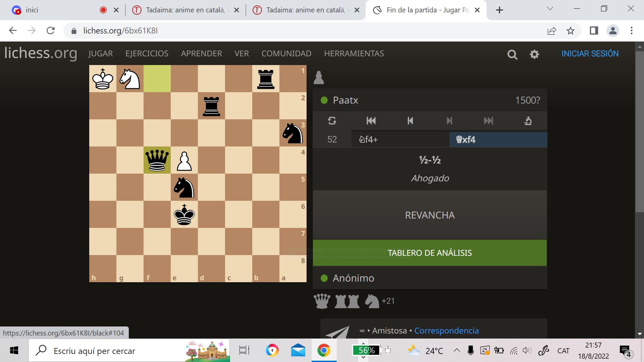
Task: Step back one move
Action: [410, 121]
